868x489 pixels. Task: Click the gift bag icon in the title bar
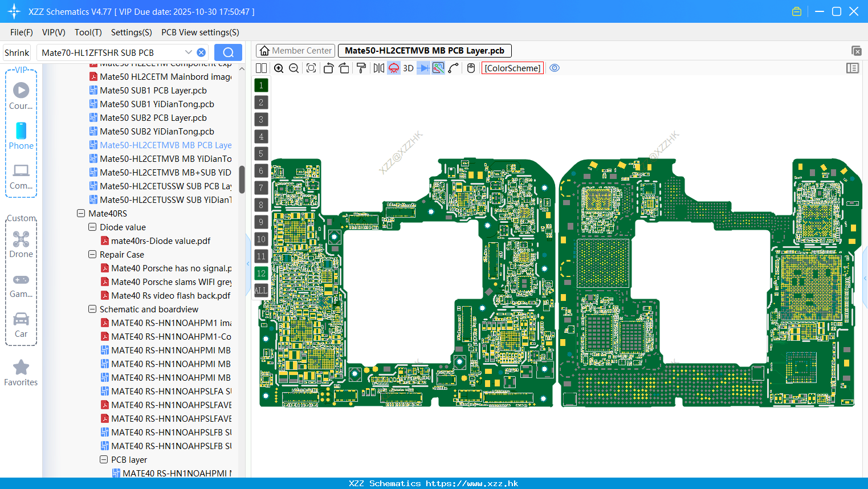(x=797, y=11)
